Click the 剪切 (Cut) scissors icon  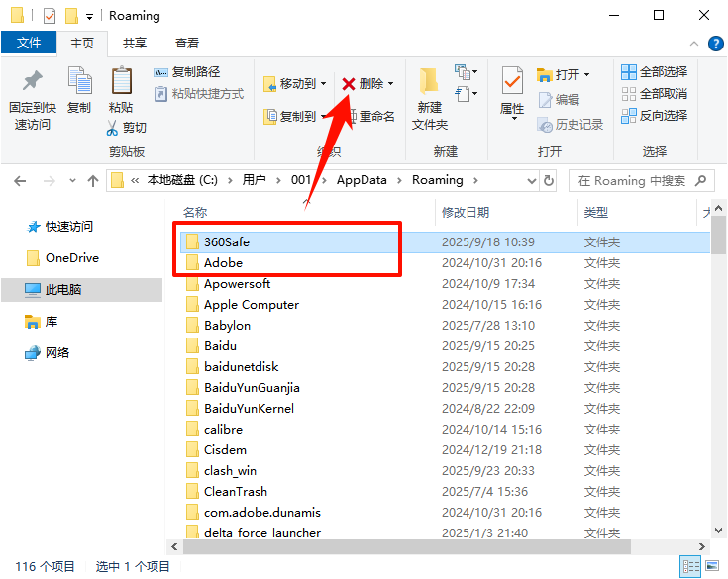coord(113,128)
